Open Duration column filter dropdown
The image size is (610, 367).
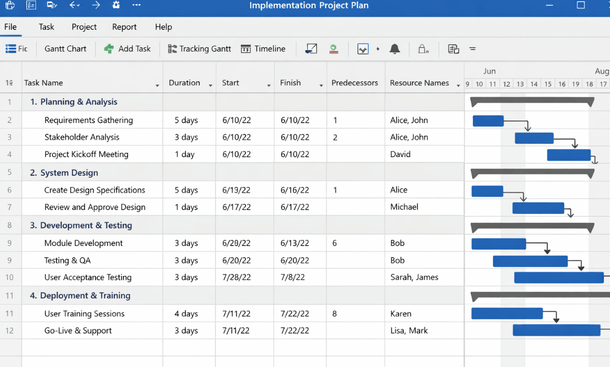[210, 85]
